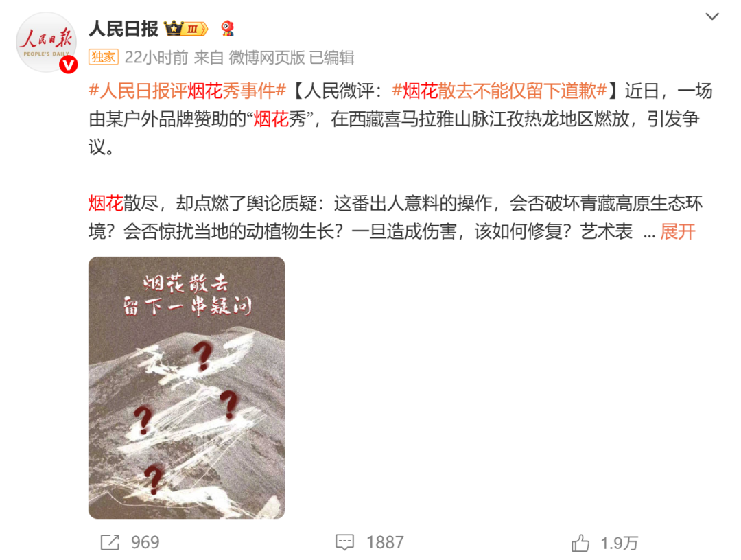Viewport: 741px width, 560px height.
Task: Click the repost count 969
Action: (145, 543)
